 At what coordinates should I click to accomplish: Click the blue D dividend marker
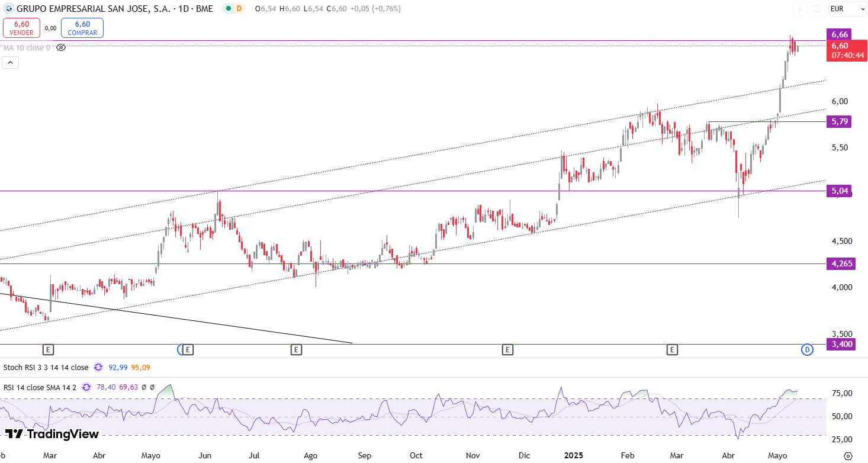807,350
